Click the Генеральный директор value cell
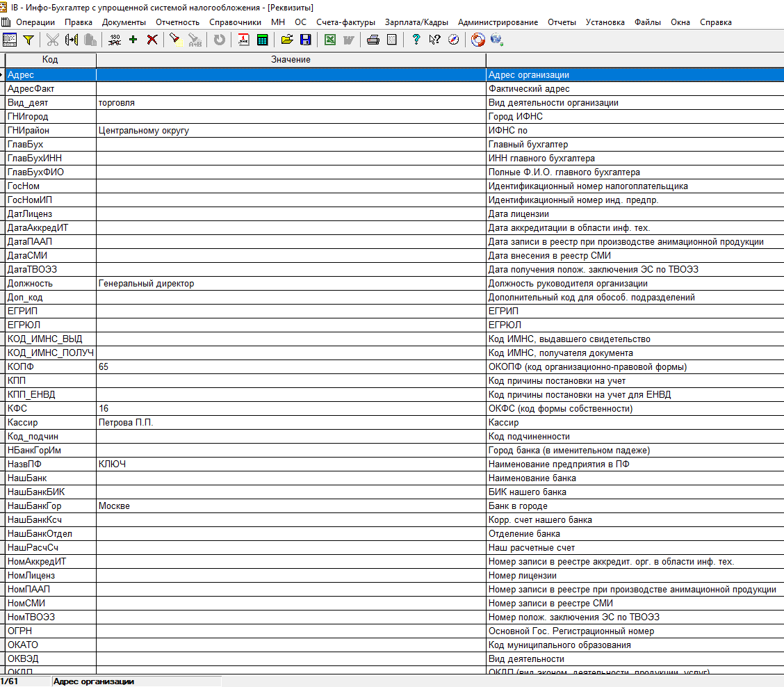The height and width of the screenshot is (687, 784). [x=291, y=283]
